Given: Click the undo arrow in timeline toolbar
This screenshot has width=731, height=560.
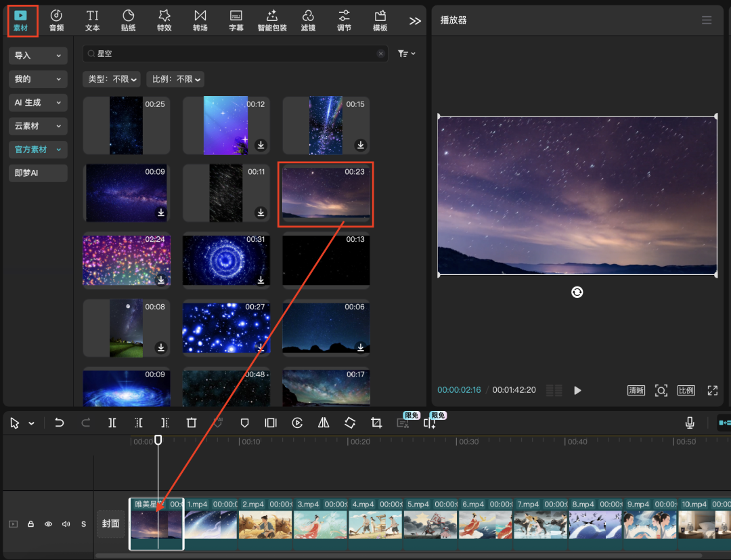Looking at the screenshot, I should (x=60, y=423).
